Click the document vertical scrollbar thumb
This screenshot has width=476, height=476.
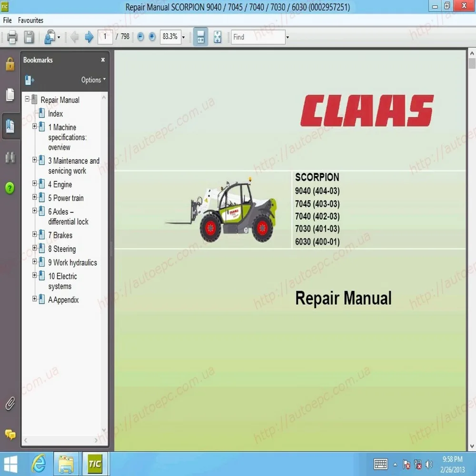(x=472, y=64)
